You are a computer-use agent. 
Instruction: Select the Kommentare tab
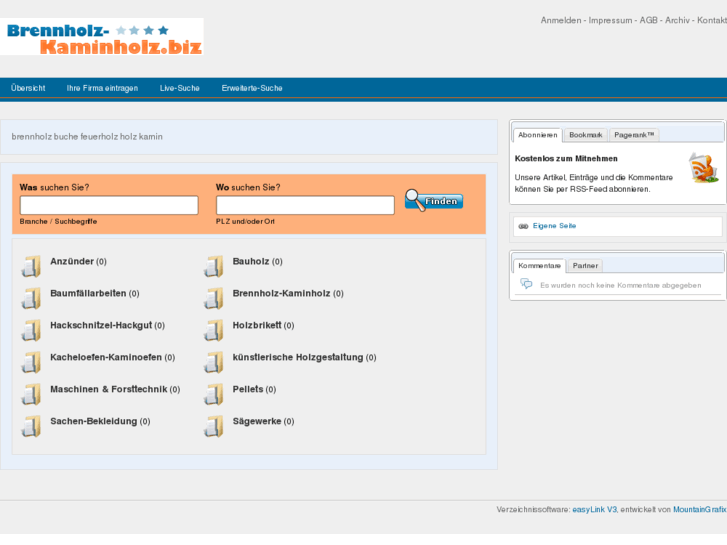click(x=540, y=266)
